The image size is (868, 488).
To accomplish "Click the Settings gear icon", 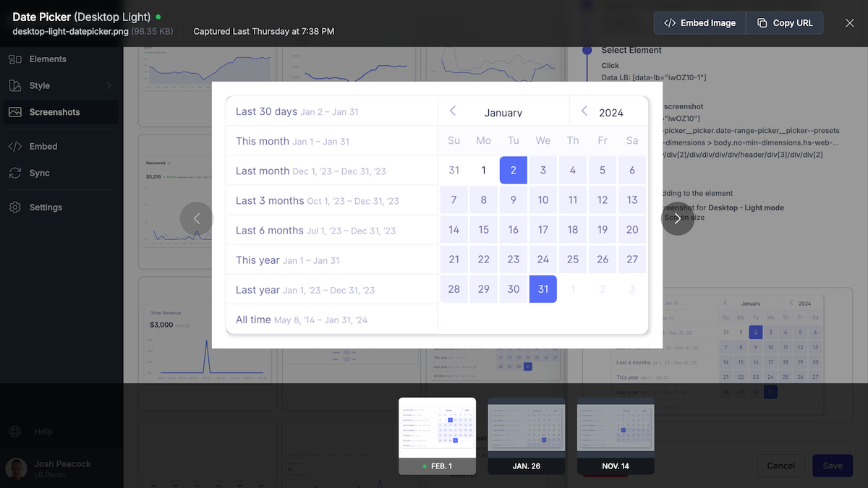I will click(x=15, y=207).
